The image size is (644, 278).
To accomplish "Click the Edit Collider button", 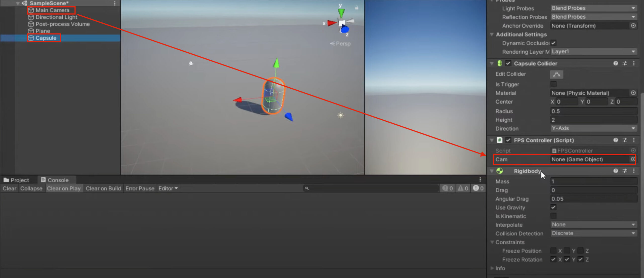I will 556,74.
